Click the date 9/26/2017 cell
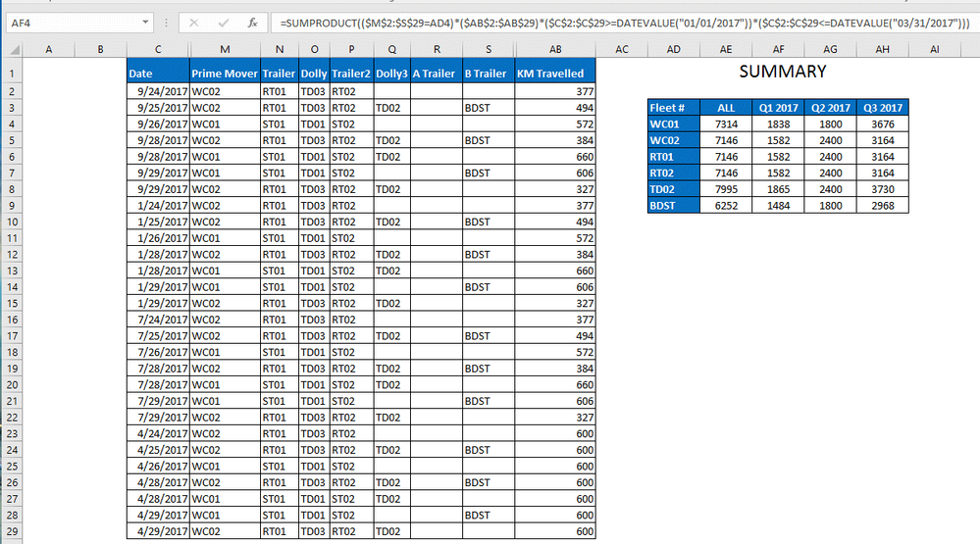 click(158, 124)
